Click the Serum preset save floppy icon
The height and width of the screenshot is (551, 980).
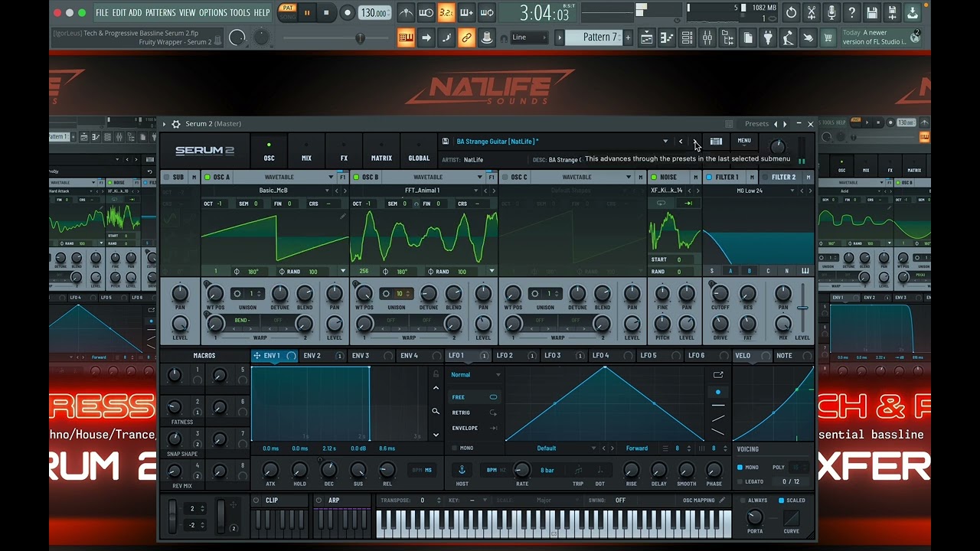[x=446, y=141]
